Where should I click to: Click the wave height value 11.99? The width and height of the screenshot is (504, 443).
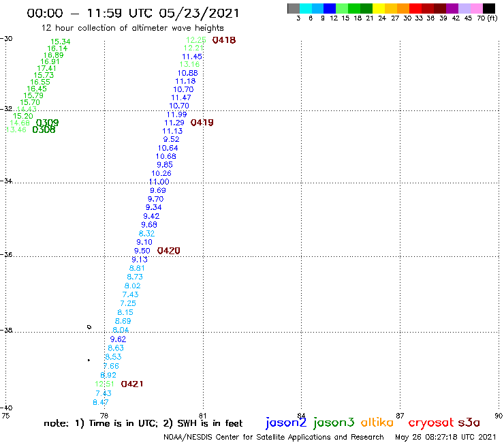point(176,114)
